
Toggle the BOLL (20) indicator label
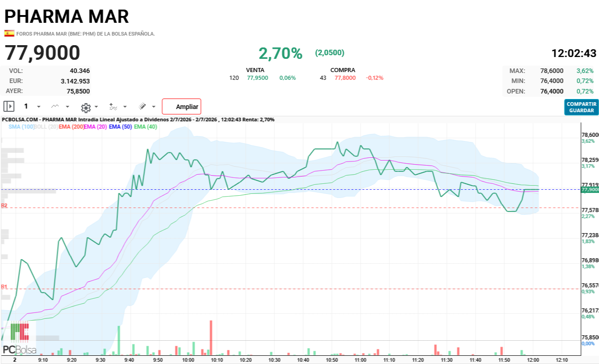point(47,127)
